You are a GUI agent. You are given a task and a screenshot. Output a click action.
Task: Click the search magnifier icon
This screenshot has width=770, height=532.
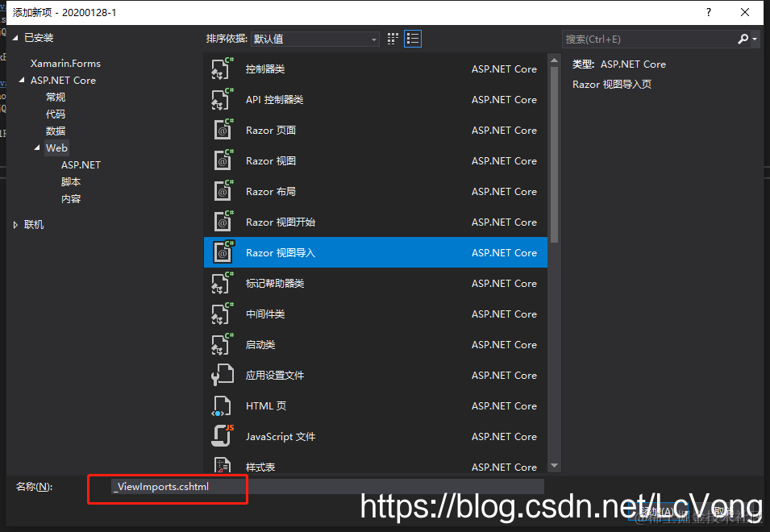(x=743, y=39)
